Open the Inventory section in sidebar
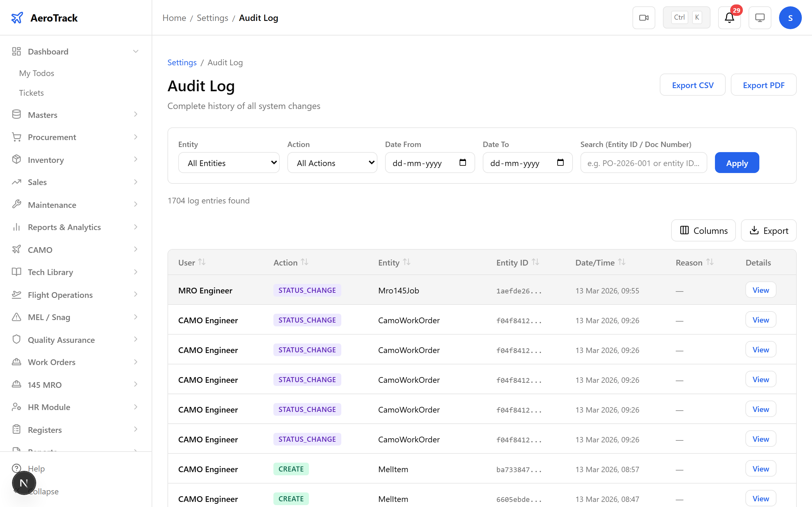This screenshot has width=812, height=507. click(x=46, y=160)
